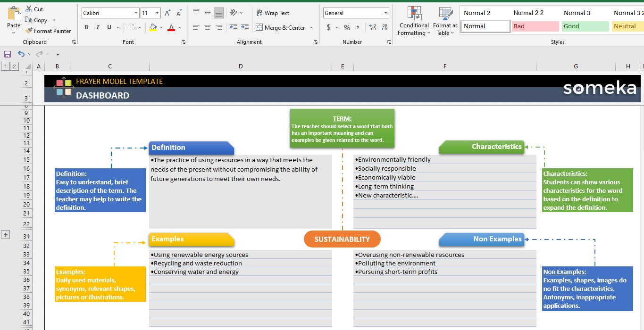Open the font size dropdown
The image size is (644, 330).
pos(158,13)
